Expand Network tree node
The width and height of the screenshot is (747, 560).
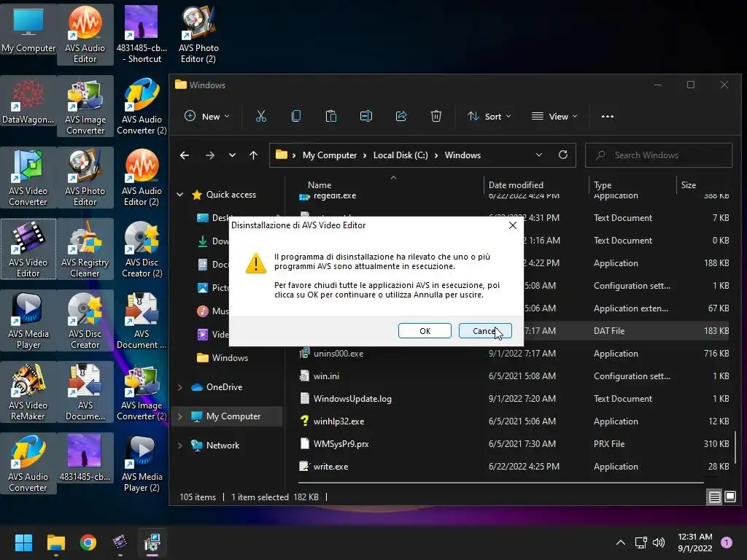[180, 446]
